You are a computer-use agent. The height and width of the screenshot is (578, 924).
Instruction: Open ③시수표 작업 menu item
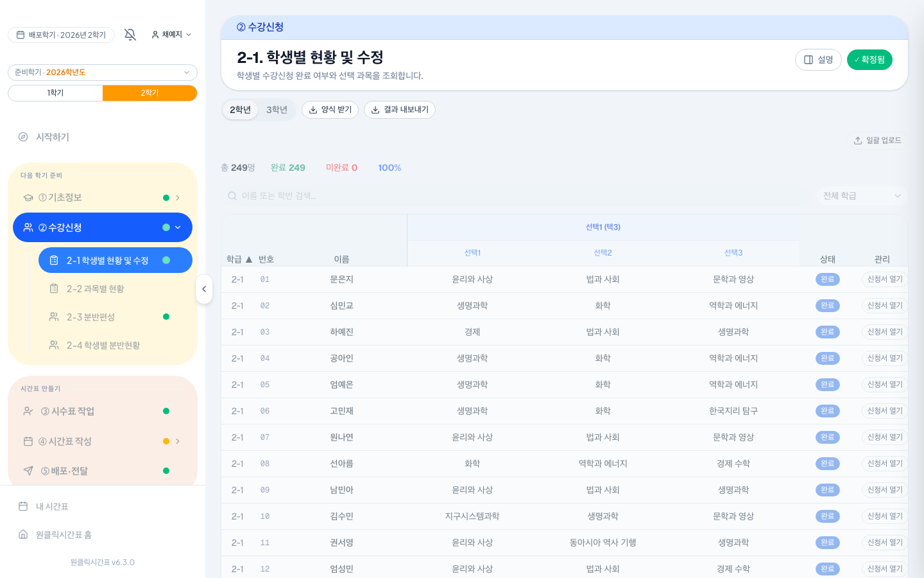(x=103, y=411)
